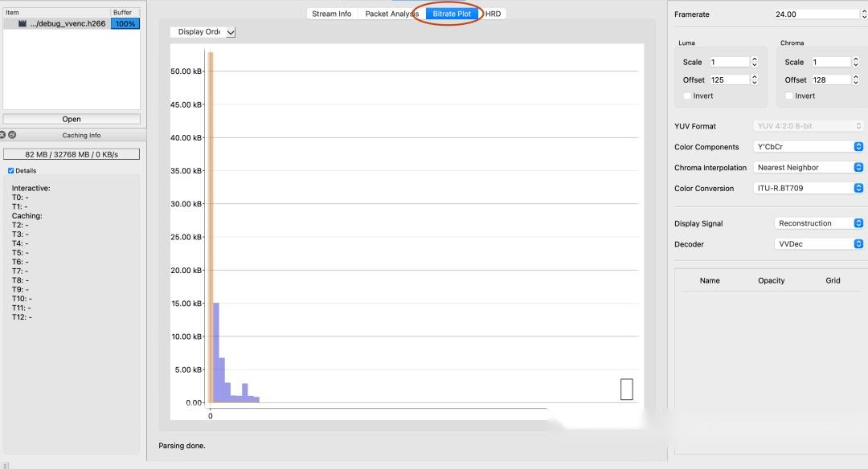The height and width of the screenshot is (469, 868).
Task: Click the Framerate input field
Action: 816,14
